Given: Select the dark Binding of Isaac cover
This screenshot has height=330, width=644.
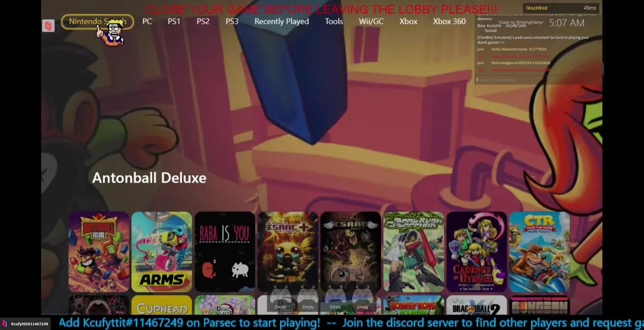Looking at the screenshot, I should (x=350, y=252).
